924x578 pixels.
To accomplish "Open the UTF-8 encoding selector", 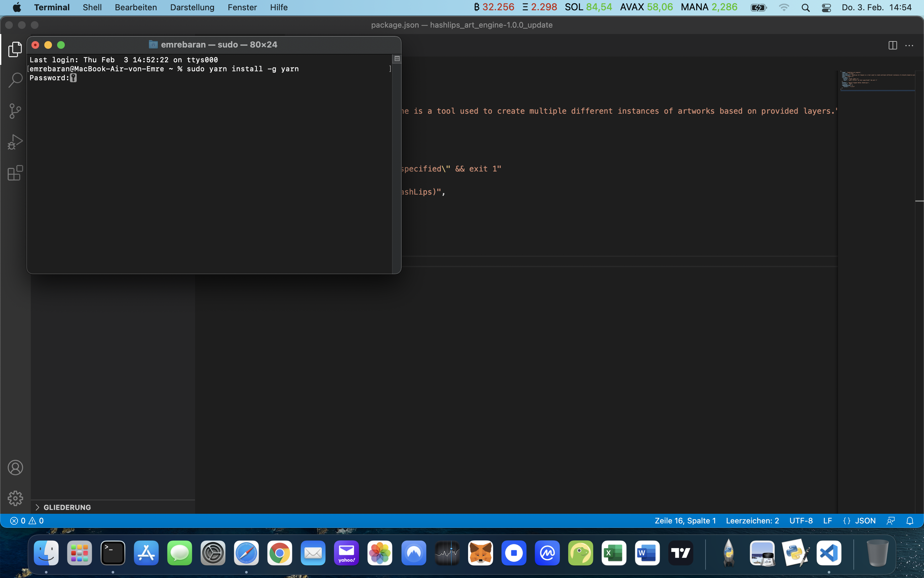I will [801, 521].
